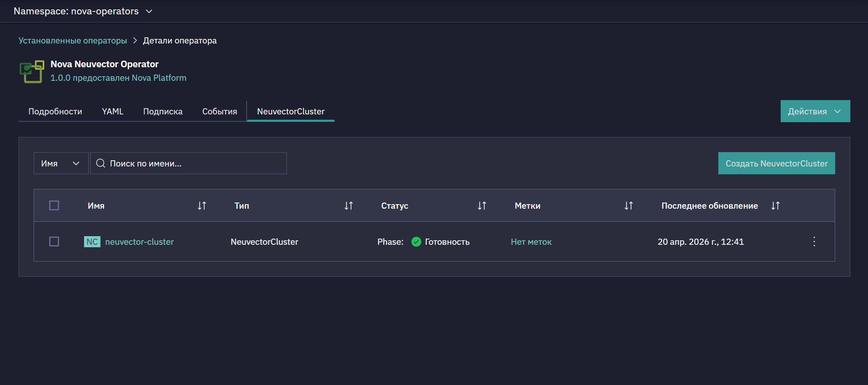Sort table by Тип column arrows

(x=349, y=205)
